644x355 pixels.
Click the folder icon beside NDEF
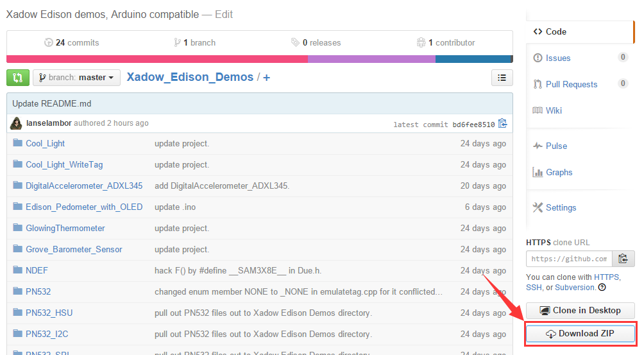17,270
